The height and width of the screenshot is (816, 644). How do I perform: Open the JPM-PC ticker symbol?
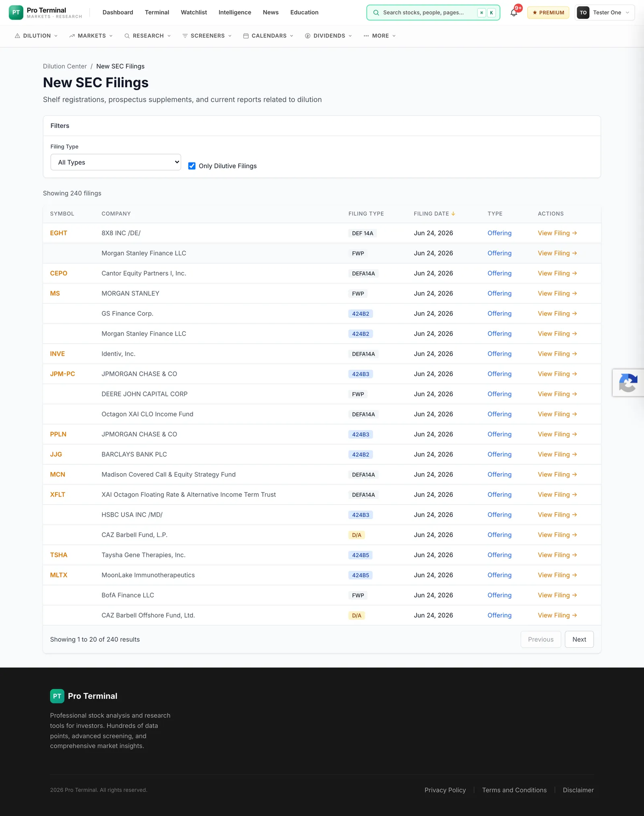[x=62, y=374]
